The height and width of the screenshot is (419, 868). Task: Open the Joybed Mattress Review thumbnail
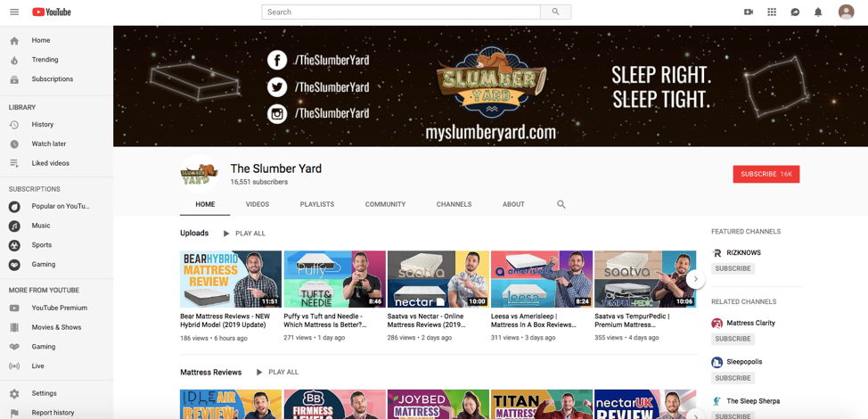point(438,404)
